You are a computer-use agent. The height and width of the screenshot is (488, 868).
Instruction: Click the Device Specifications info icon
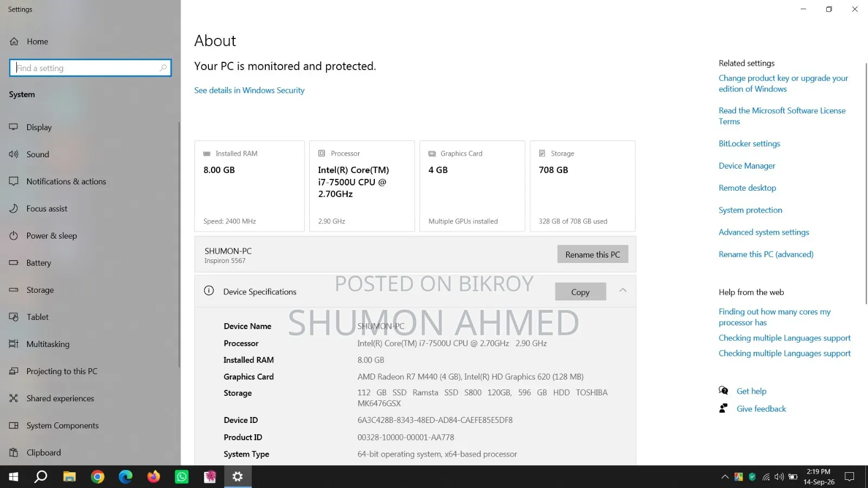click(x=209, y=291)
